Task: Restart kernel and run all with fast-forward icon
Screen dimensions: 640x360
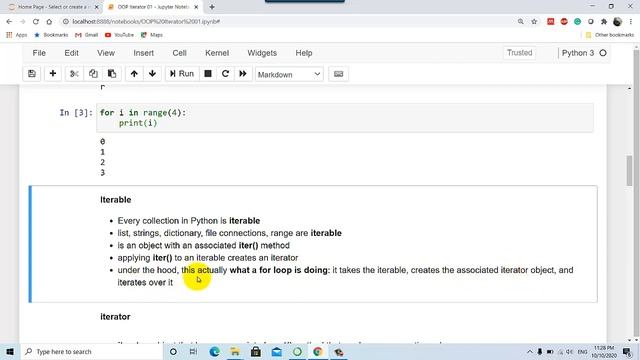Action: (x=243, y=74)
